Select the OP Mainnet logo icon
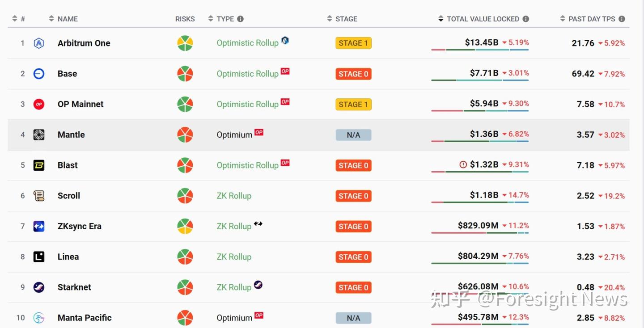 point(39,104)
